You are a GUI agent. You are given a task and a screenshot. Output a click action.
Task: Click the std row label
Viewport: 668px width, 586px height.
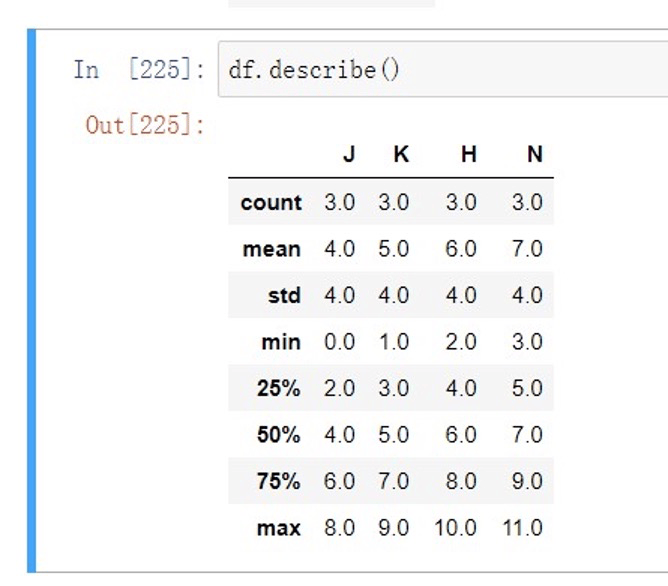click(284, 295)
